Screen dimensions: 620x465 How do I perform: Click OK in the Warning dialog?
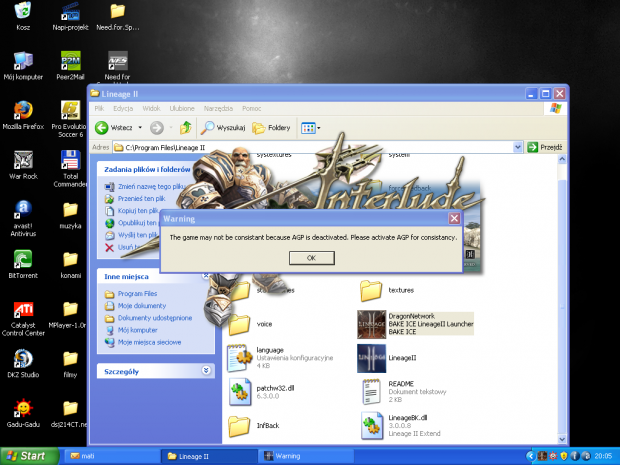[x=312, y=258]
